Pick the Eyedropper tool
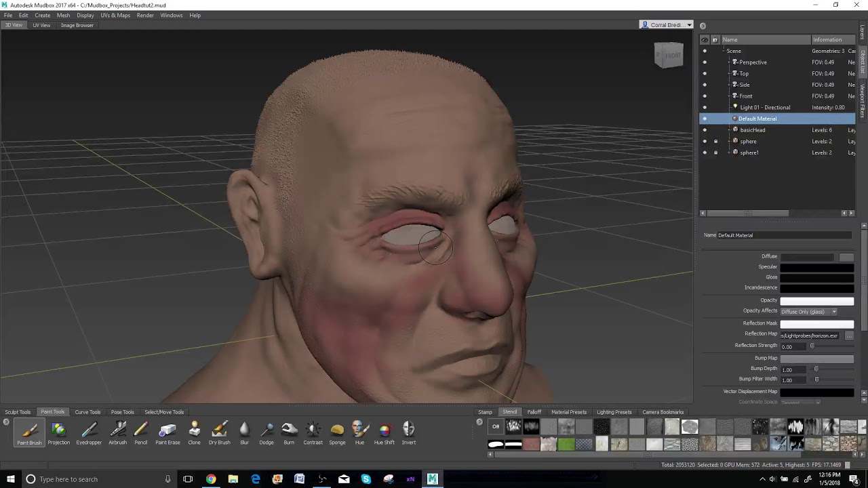This screenshot has height=488, width=868. coord(89,433)
